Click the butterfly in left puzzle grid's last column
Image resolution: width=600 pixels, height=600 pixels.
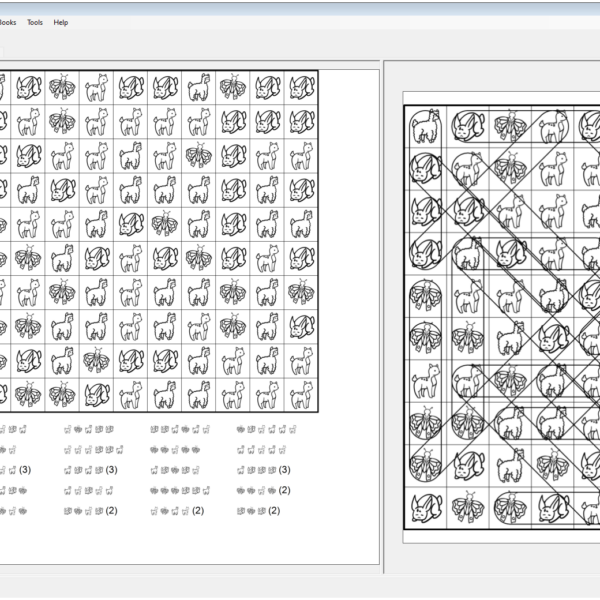point(301,292)
